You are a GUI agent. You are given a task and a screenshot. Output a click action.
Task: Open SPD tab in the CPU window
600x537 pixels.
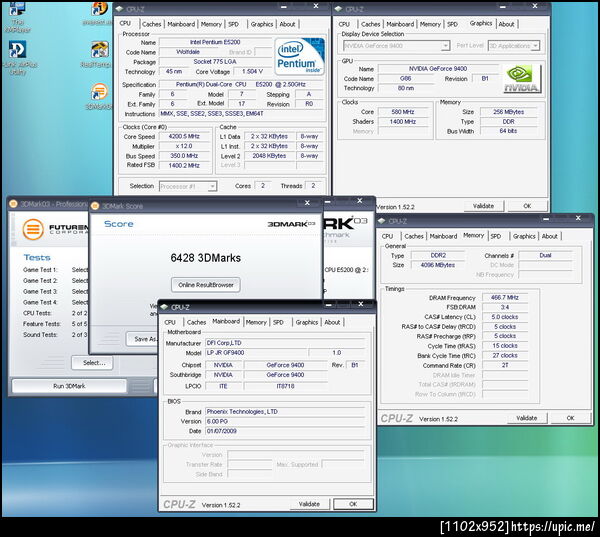click(233, 24)
